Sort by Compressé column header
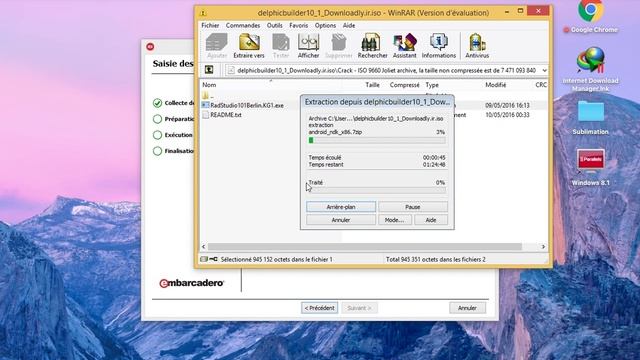640x360 pixels. click(x=404, y=85)
